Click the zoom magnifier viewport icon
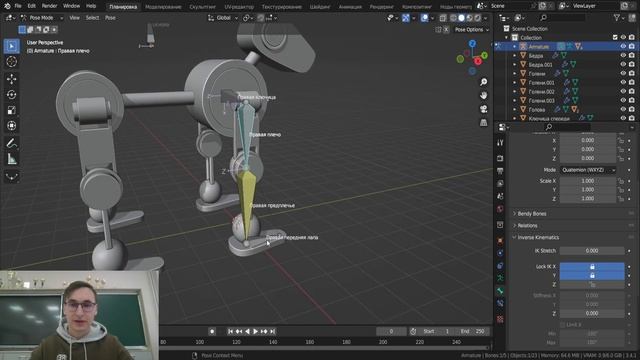Image resolution: width=640 pixels, height=360 pixels. [484, 82]
